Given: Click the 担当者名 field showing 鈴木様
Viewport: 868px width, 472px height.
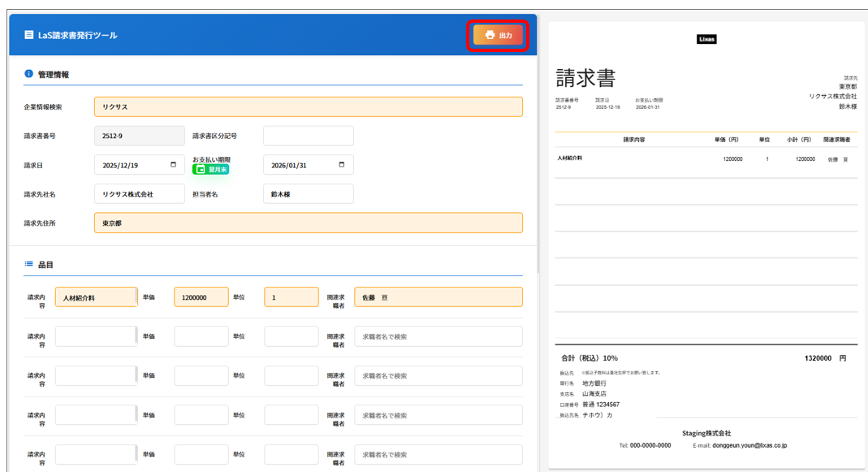Looking at the screenshot, I should 308,194.
